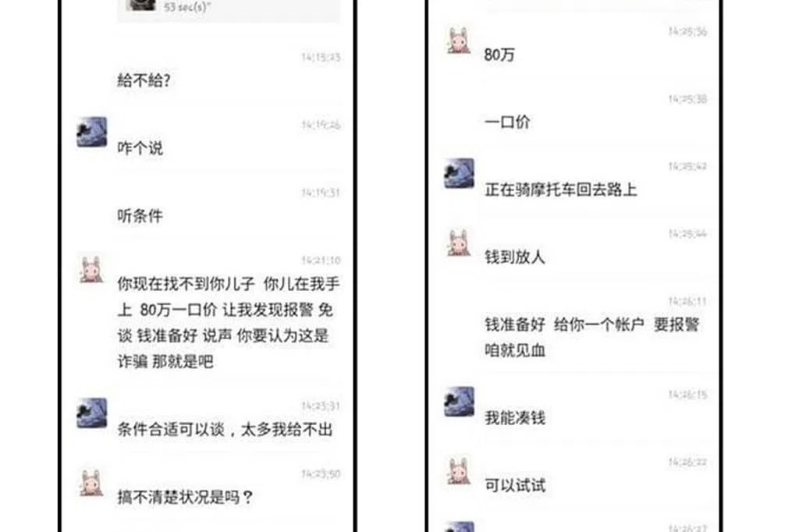Tap rabbit avatar next to 80万 message

[459, 41]
